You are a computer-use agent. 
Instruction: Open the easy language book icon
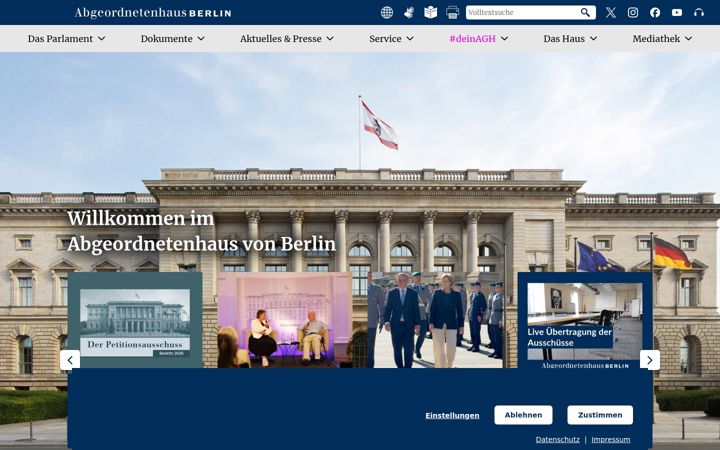click(431, 12)
